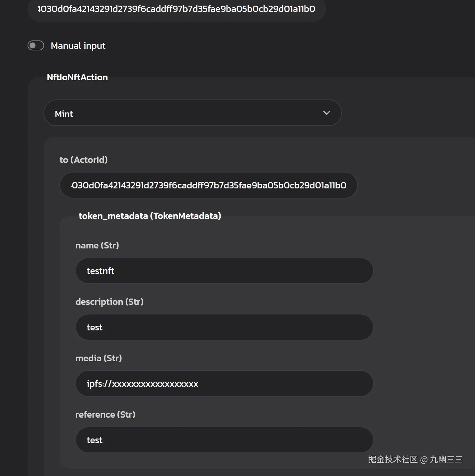Image resolution: width=475 pixels, height=476 pixels.
Task: Click the 'to (ActorId)' label
Action: pyautogui.click(x=84, y=160)
